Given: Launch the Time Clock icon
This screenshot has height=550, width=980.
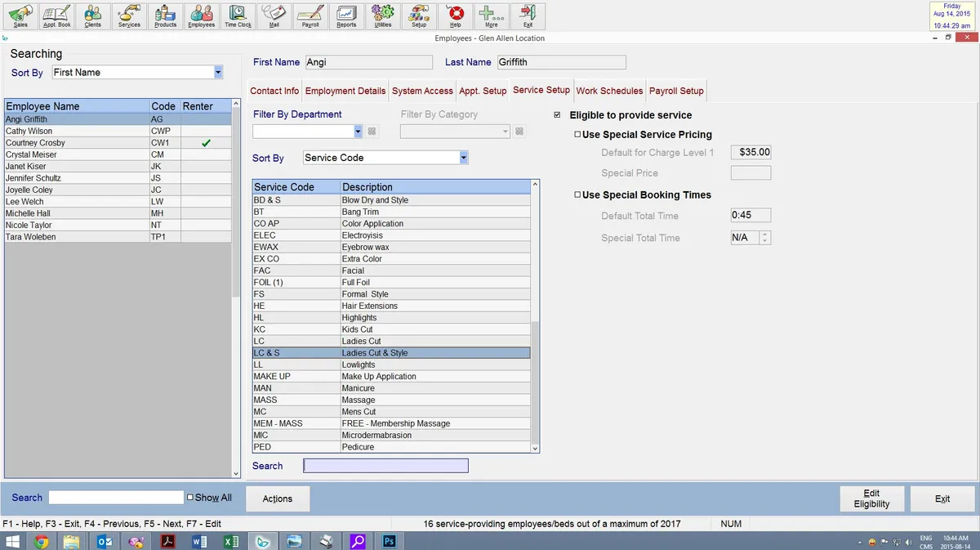Looking at the screenshot, I should click(238, 15).
